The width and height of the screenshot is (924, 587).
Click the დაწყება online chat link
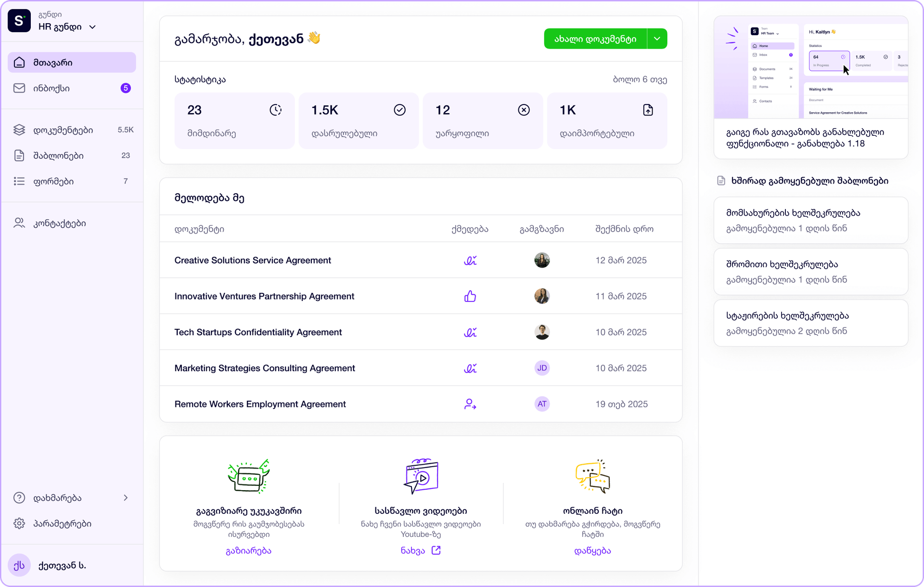coord(592,550)
